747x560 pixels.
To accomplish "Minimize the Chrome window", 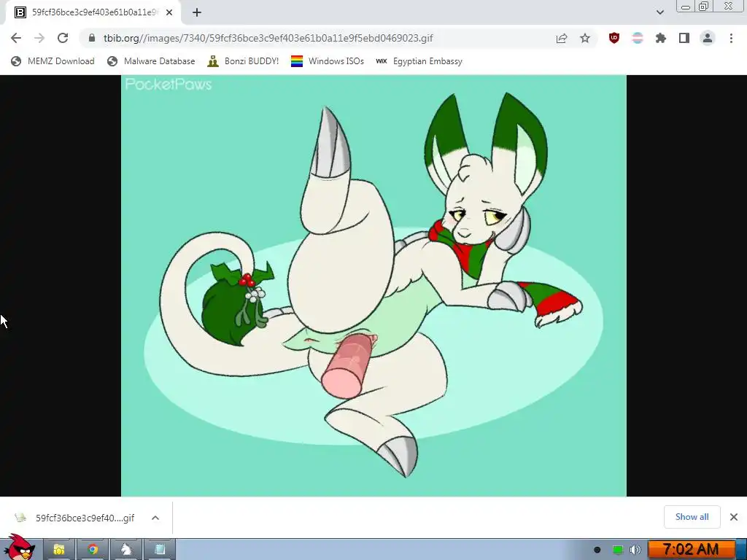I will 686,7.
